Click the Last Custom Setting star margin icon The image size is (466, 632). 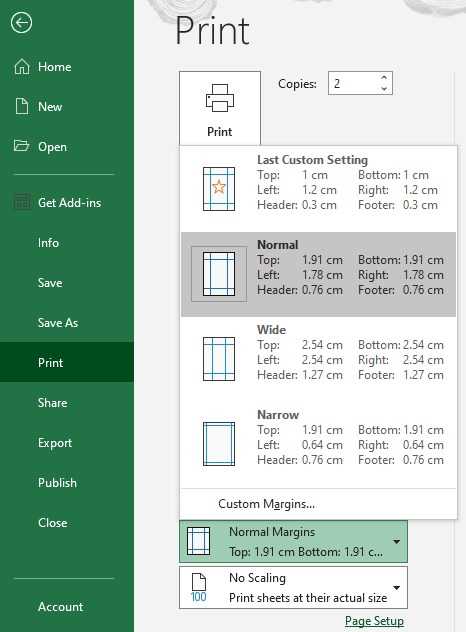pyautogui.click(x=219, y=189)
